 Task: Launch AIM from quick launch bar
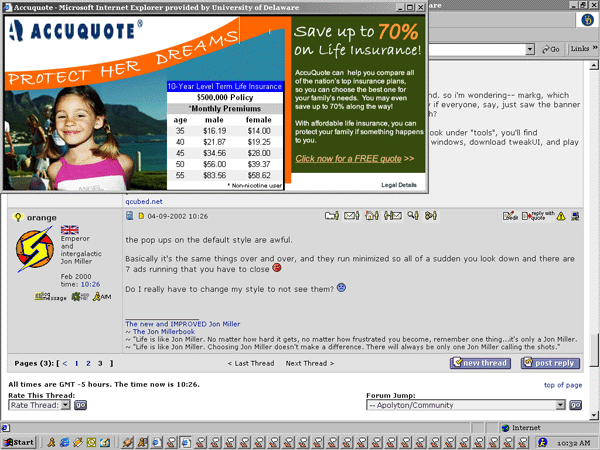(51, 443)
